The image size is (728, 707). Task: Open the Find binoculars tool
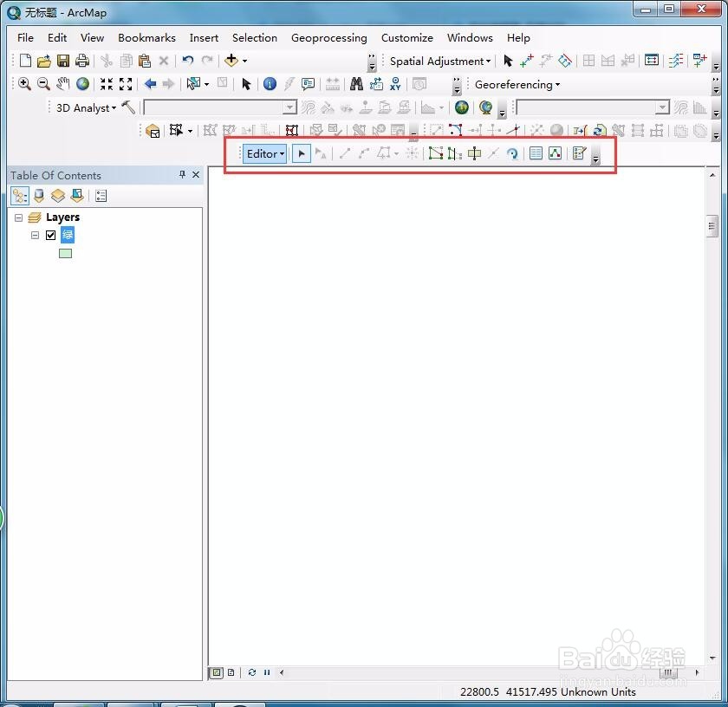point(356,83)
